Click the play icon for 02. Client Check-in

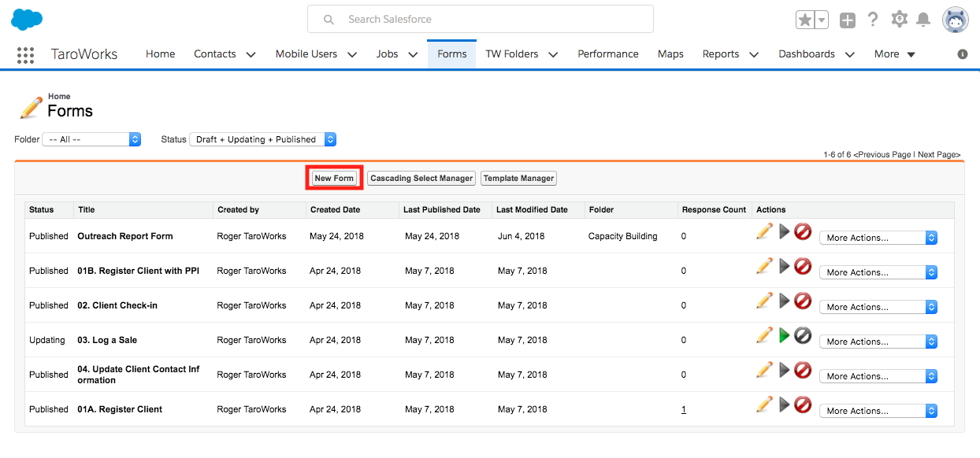point(784,301)
